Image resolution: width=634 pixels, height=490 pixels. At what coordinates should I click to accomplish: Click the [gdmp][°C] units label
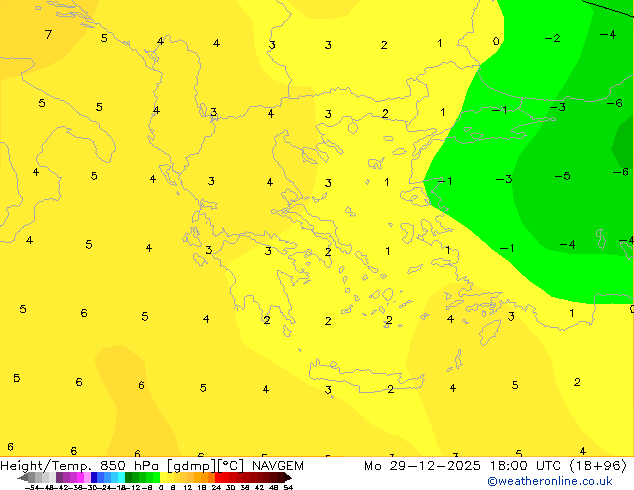205,466
